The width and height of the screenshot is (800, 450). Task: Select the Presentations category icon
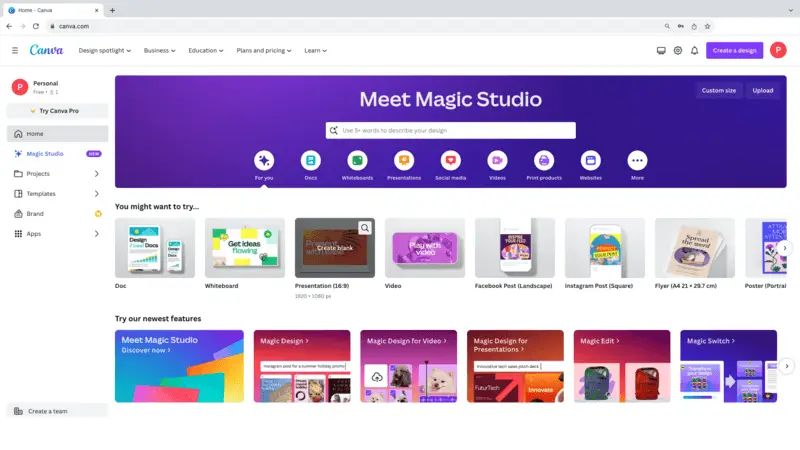pyautogui.click(x=404, y=161)
